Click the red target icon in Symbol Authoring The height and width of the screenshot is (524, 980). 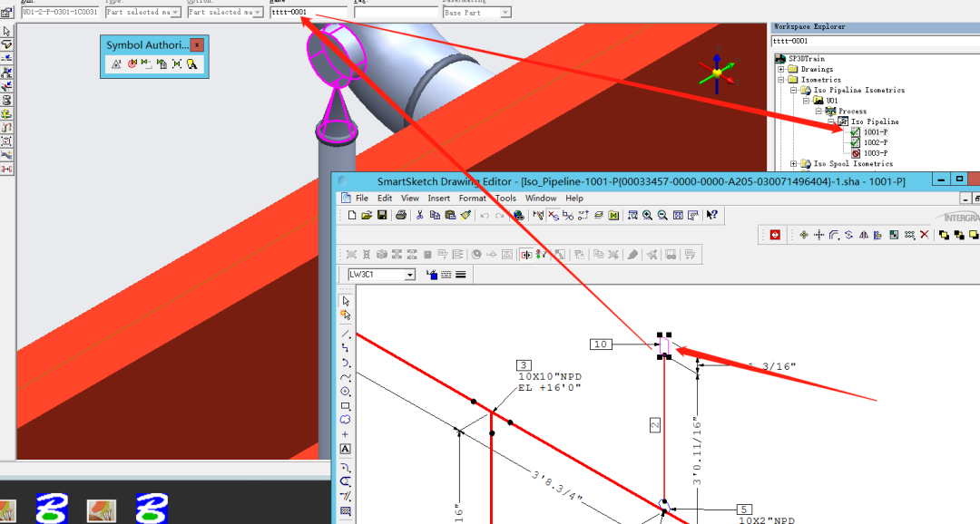pyautogui.click(x=132, y=63)
